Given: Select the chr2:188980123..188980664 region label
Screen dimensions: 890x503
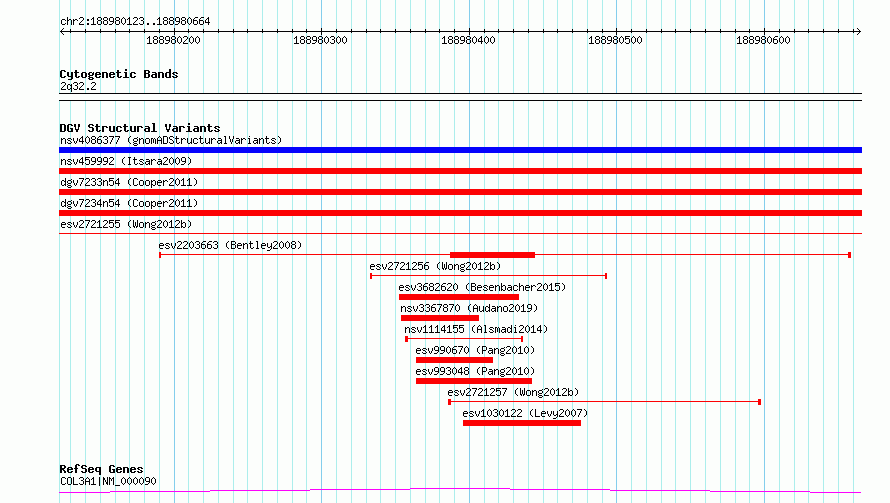Looking at the screenshot, I should (x=135, y=21).
